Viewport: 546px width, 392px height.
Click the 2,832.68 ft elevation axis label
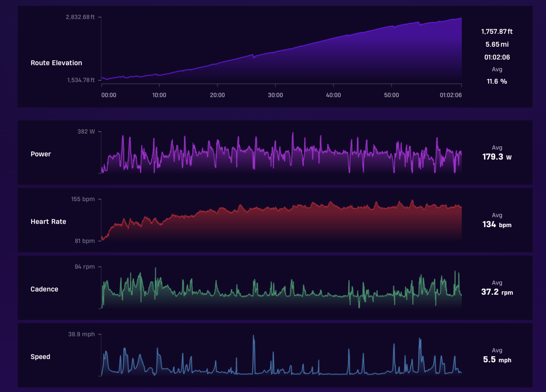[x=80, y=17]
